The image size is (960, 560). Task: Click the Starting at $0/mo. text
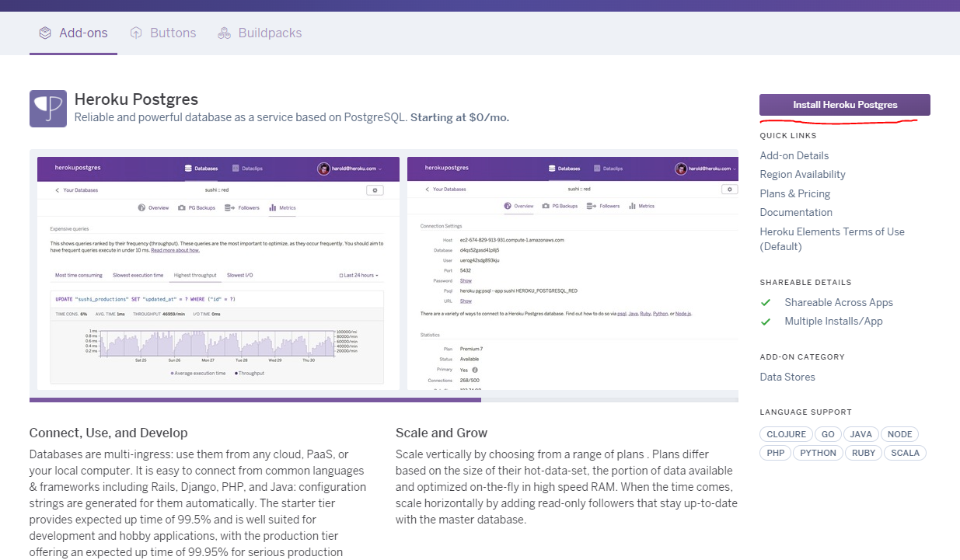pyautogui.click(x=459, y=117)
